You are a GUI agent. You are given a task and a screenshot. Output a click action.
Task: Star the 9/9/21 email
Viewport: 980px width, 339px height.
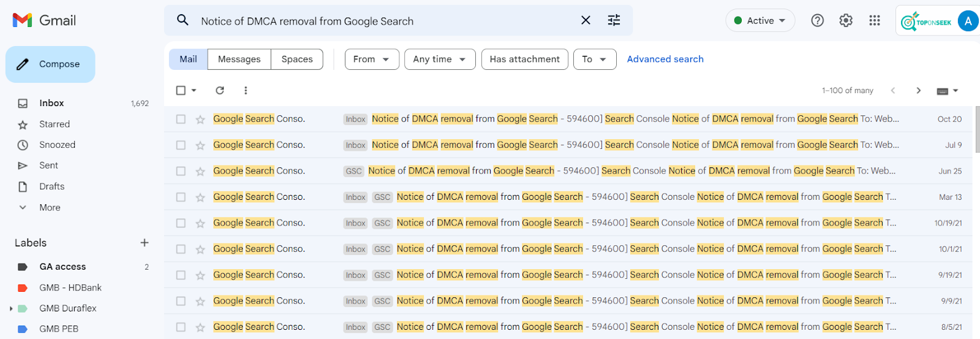[x=200, y=302]
